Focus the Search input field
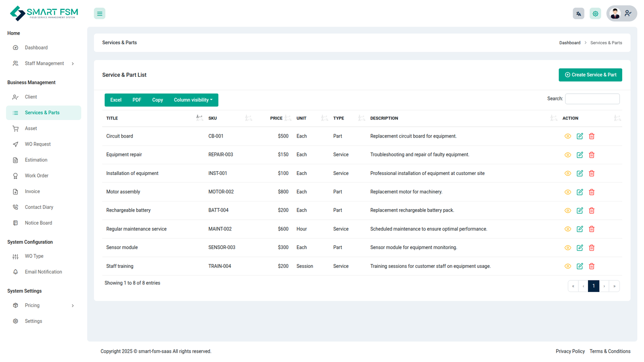 [x=592, y=99]
